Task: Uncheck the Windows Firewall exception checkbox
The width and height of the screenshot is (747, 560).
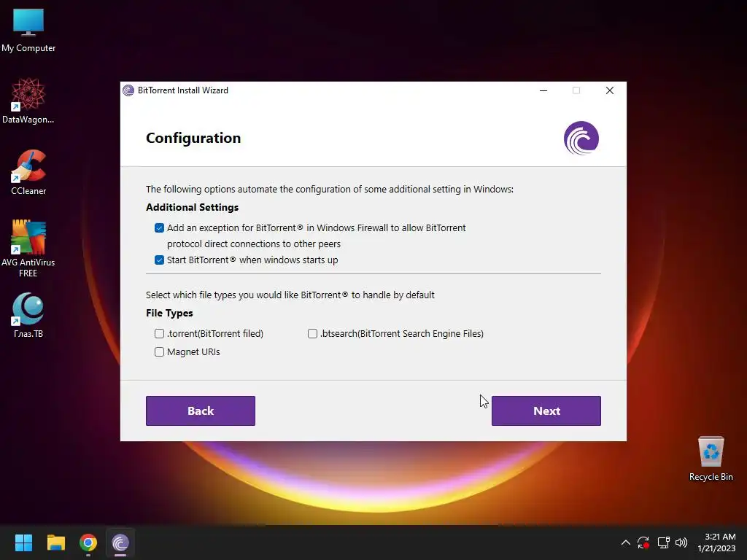Action: pos(159,228)
